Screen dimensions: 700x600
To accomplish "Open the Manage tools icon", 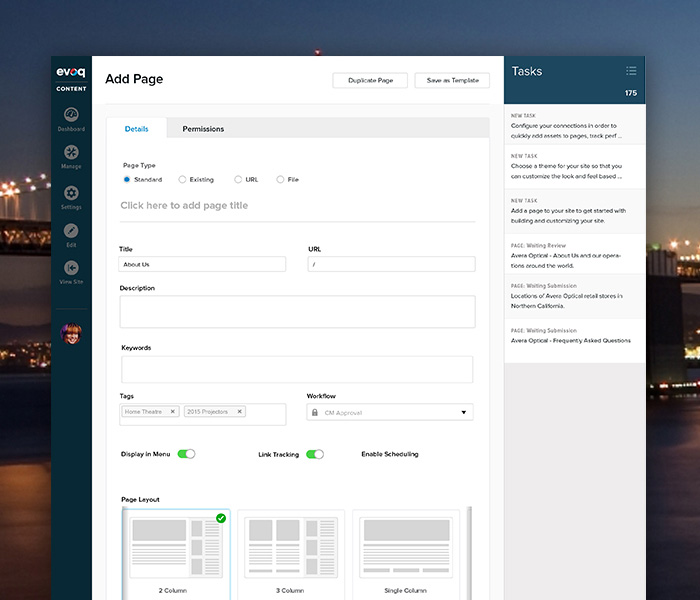I will [71, 152].
